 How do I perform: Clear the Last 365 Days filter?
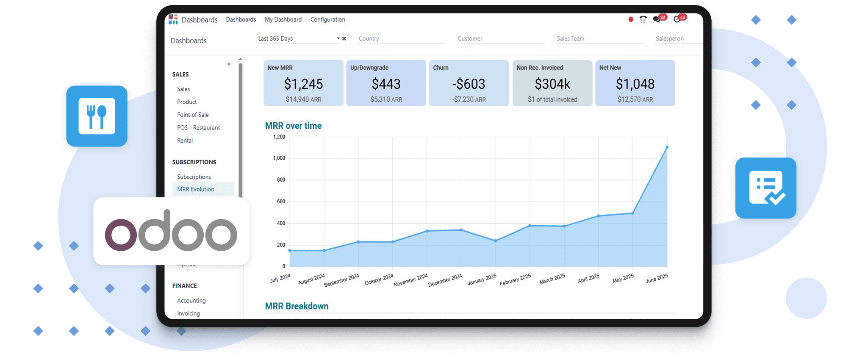(x=344, y=39)
